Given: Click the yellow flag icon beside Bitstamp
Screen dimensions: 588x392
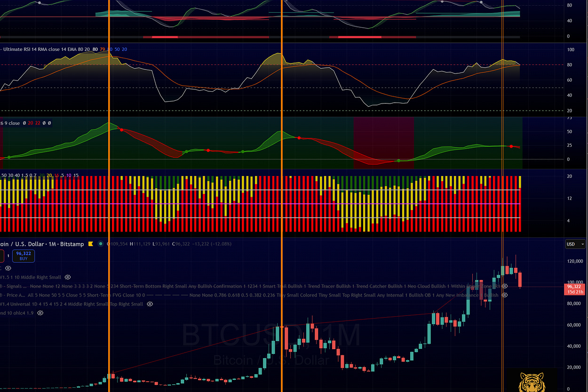Looking at the screenshot, I should pyautogui.click(x=92, y=244).
